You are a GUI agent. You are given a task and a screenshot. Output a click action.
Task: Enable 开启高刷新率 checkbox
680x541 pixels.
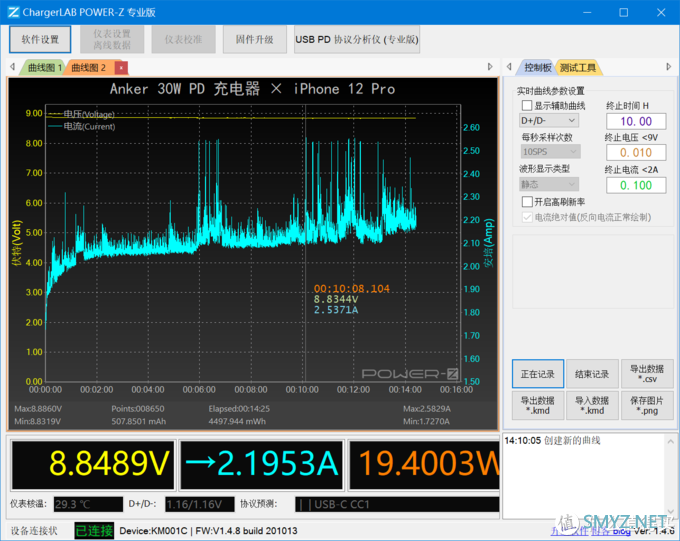pos(527,202)
